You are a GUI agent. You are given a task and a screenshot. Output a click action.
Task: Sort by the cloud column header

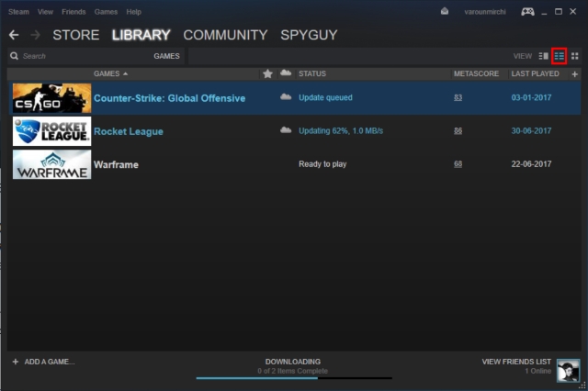[x=286, y=73]
